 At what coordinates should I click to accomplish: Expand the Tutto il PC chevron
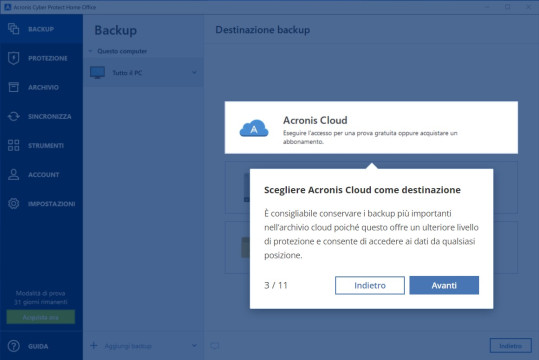(x=194, y=73)
